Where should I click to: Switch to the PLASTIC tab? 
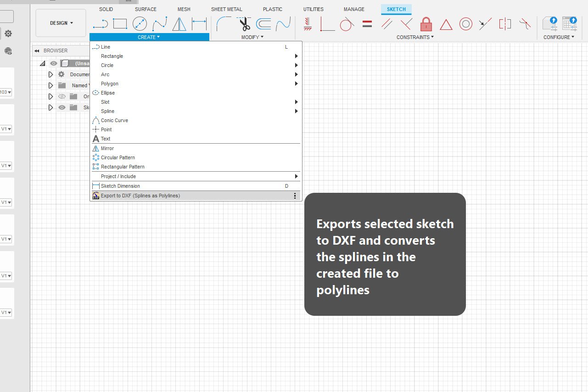pos(273,9)
